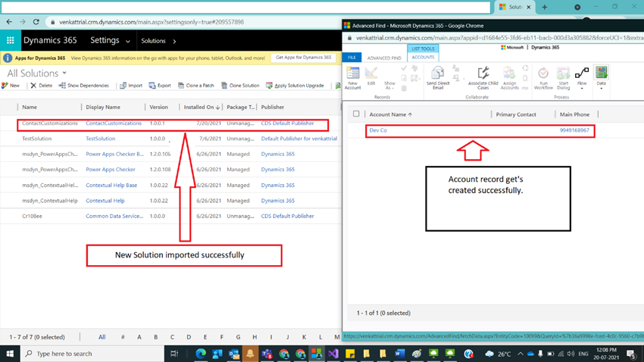Select the ACCOUNTS list tools tab
The width and height of the screenshot is (644, 362).
423,57
